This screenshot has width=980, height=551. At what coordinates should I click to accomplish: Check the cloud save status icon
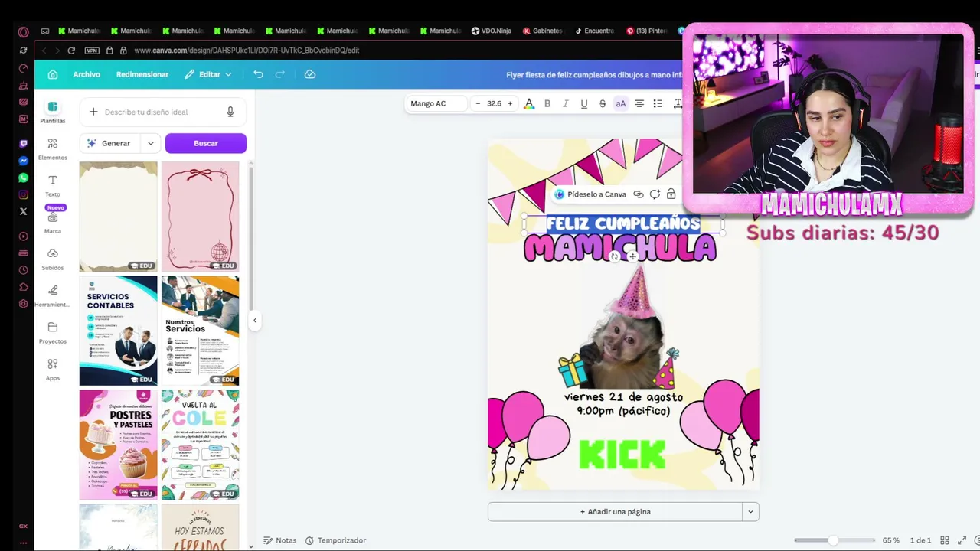click(310, 74)
